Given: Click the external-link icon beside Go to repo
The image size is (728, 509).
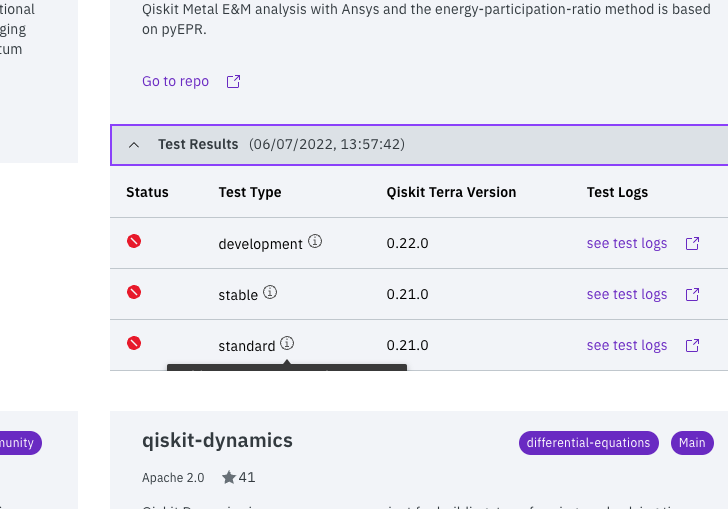Looking at the screenshot, I should (x=233, y=81).
